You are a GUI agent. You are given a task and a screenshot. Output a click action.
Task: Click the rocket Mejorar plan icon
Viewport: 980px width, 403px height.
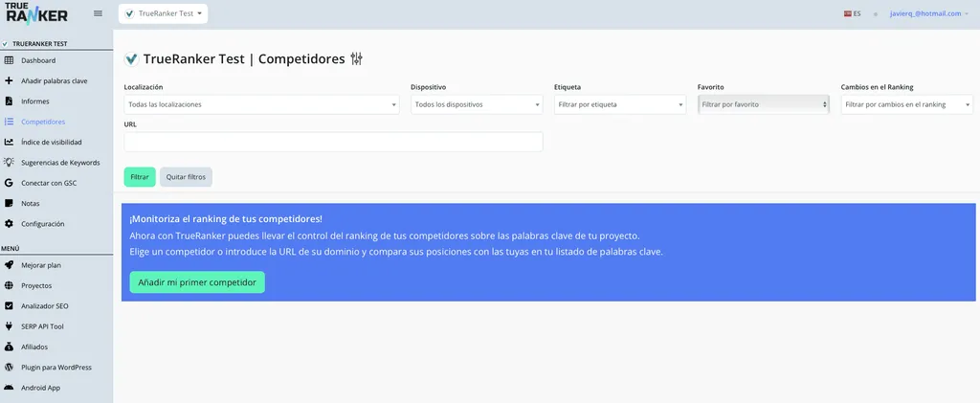(9, 265)
